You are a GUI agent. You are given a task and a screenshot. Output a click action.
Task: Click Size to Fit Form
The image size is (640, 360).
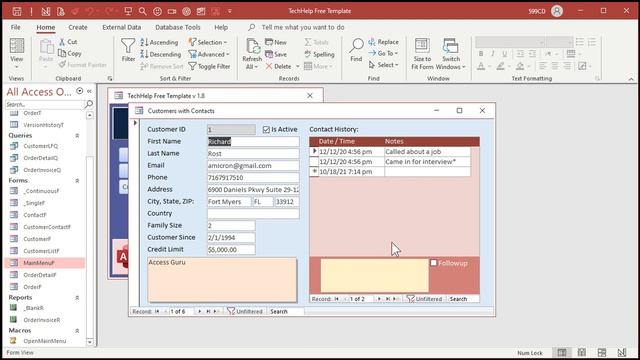pyautogui.click(x=422, y=53)
